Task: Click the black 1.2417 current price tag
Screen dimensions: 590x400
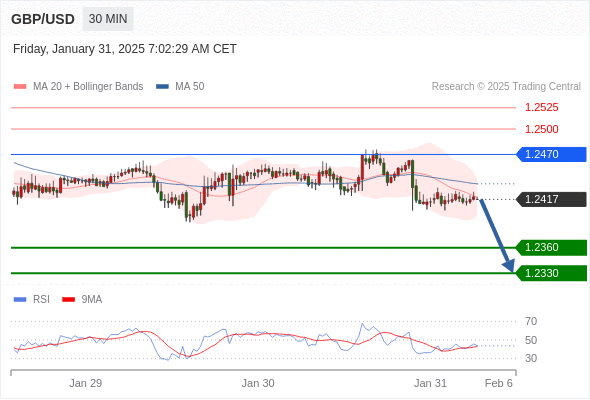Action: tap(551, 199)
